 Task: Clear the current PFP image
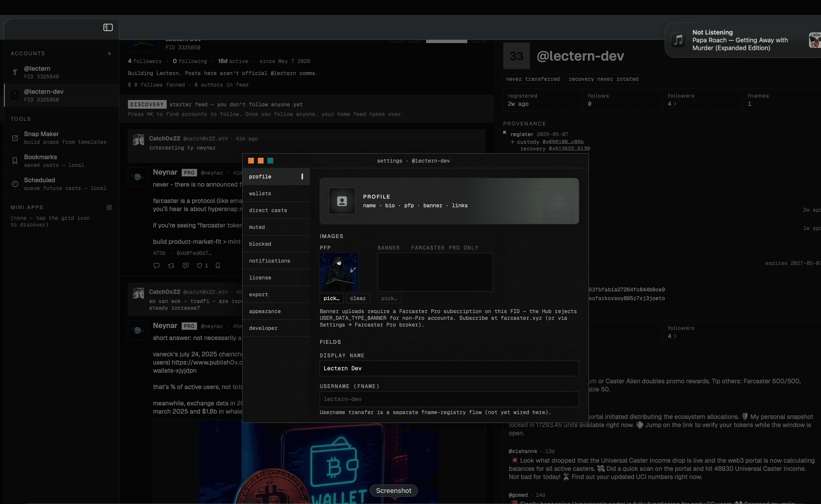click(x=358, y=298)
